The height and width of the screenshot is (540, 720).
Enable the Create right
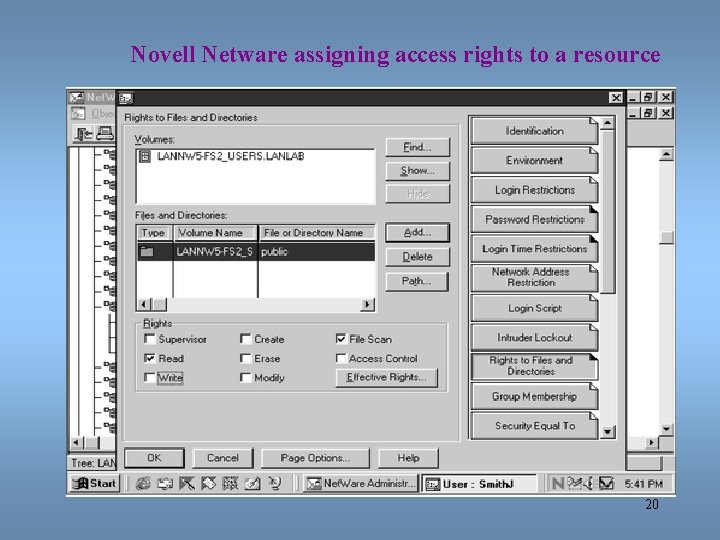tap(246, 339)
